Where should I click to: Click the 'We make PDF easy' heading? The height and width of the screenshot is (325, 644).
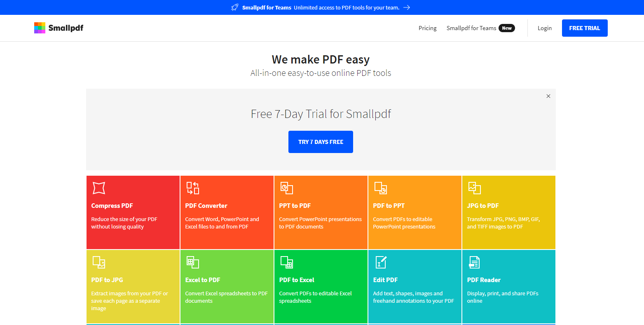point(321,60)
